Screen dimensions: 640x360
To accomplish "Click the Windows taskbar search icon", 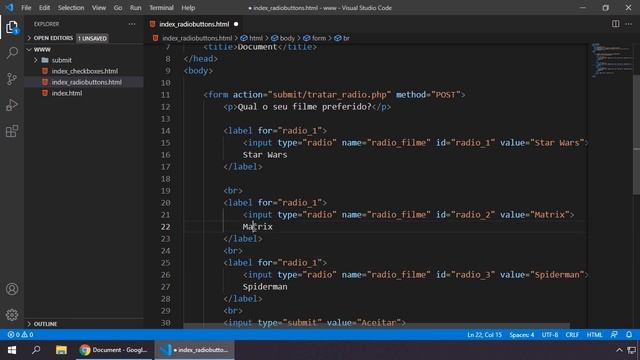I will tap(36, 350).
